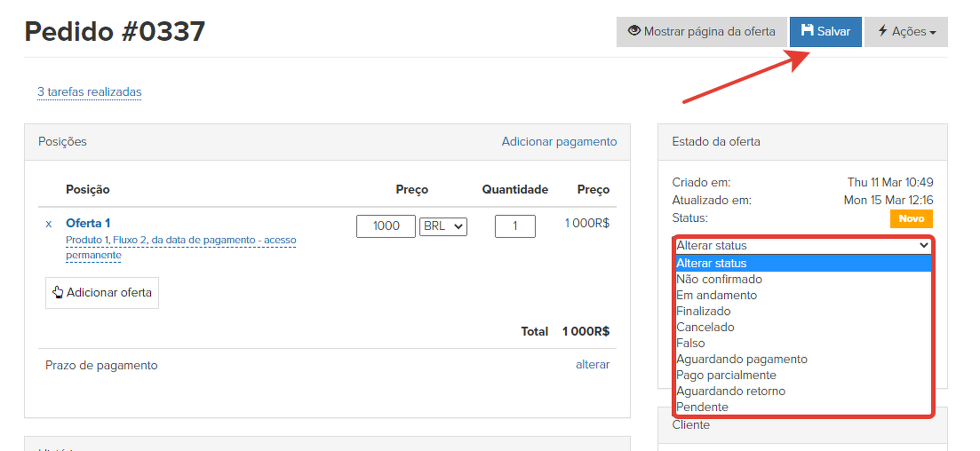Image resolution: width=980 pixels, height=451 pixels.
Task: Click the Salvar save button
Action: [x=825, y=31]
